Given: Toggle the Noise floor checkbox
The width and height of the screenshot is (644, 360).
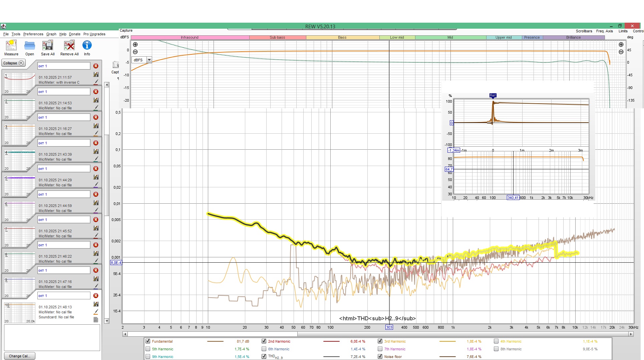Looking at the screenshot, I should pyautogui.click(x=380, y=356).
